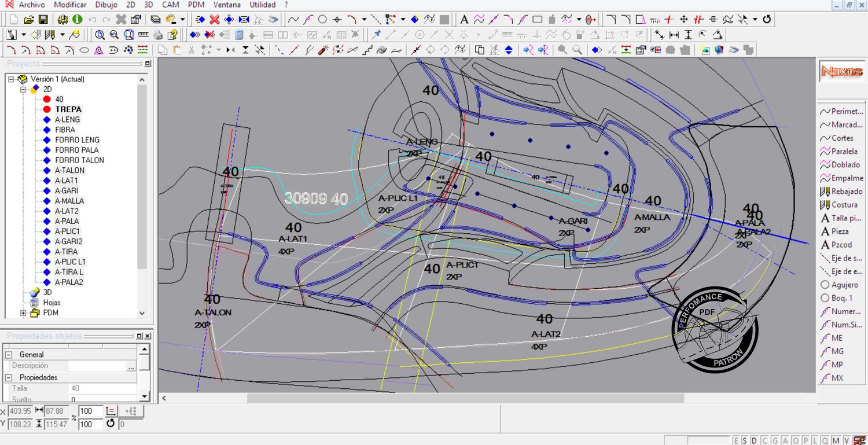
Task: Click the red X delete piece icon
Action: point(215,20)
